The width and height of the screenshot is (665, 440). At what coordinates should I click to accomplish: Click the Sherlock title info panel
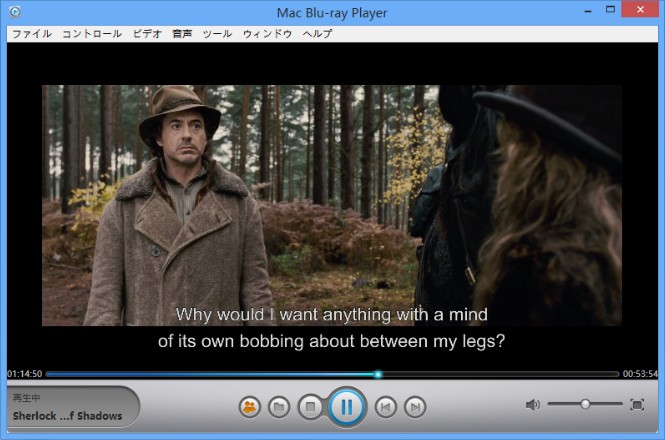click(68, 407)
